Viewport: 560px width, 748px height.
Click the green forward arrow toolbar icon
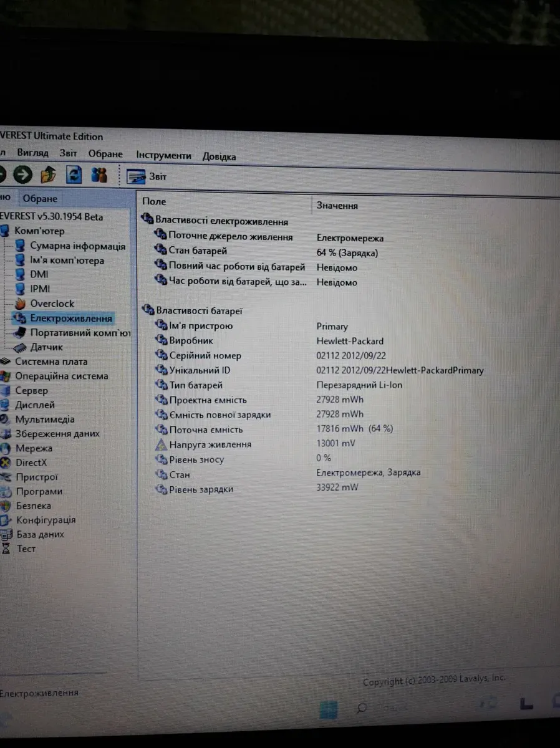pos(23,176)
